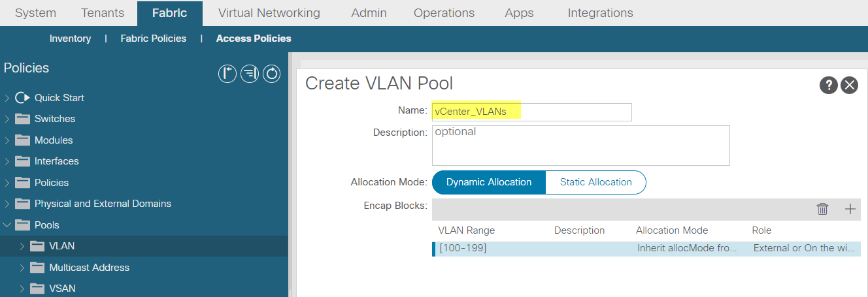Expand the Policies tree node
Image resolution: width=868 pixels, height=297 pixels.
click(x=7, y=183)
